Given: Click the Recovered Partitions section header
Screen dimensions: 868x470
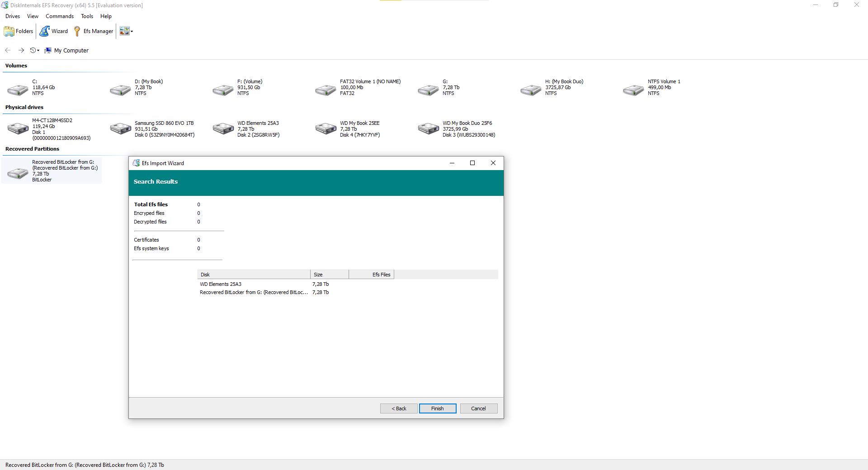Looking at the screenshot, I should click(x=32, y=149).
